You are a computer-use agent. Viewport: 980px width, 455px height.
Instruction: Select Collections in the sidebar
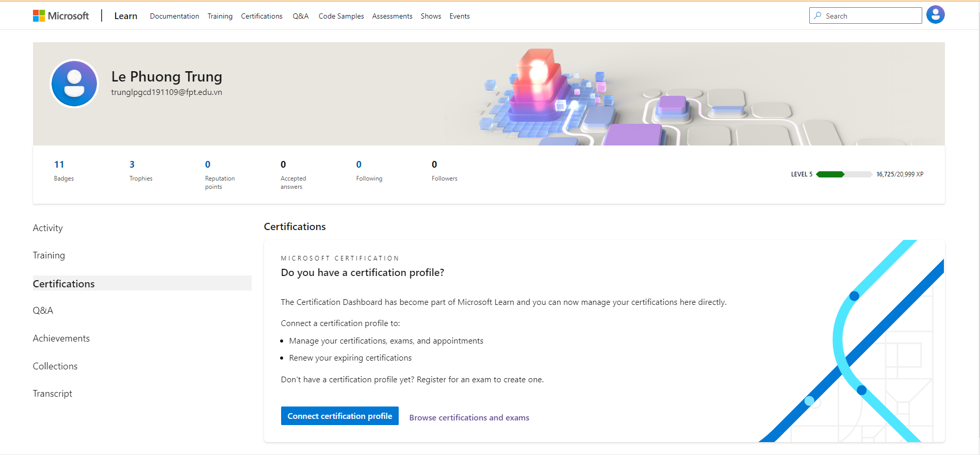pyautogui.click(x=55, y=366)
